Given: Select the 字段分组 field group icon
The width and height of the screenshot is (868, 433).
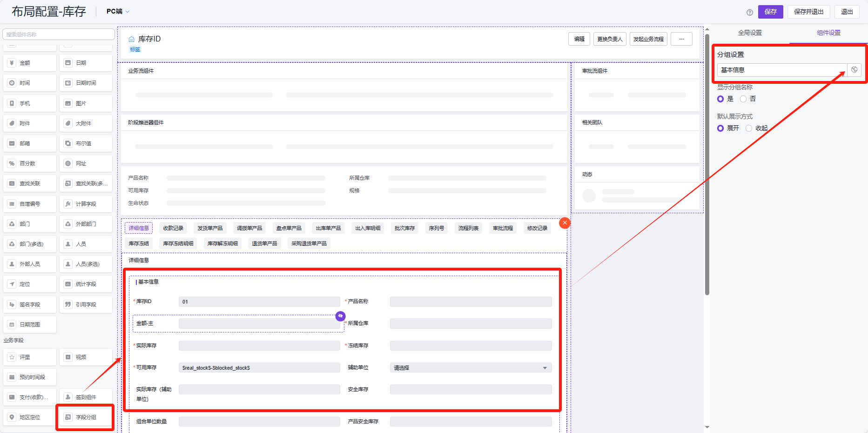Looking at the screenshot, I should [x=68, y=417].
